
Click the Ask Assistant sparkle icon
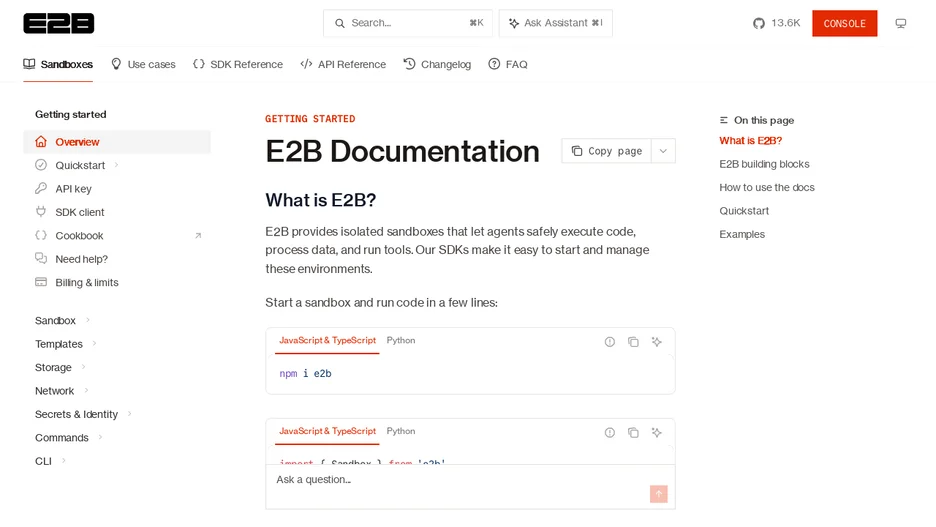(x=513, y=23)
